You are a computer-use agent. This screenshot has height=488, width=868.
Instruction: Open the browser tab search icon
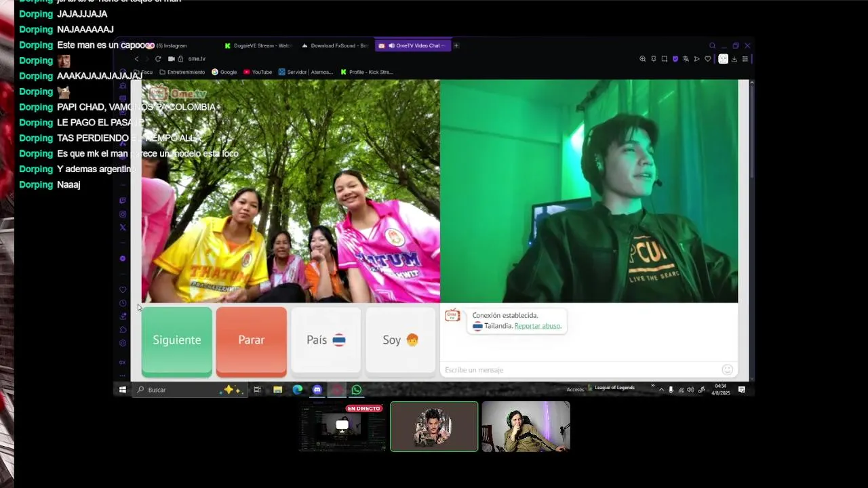tap(712, 45)
